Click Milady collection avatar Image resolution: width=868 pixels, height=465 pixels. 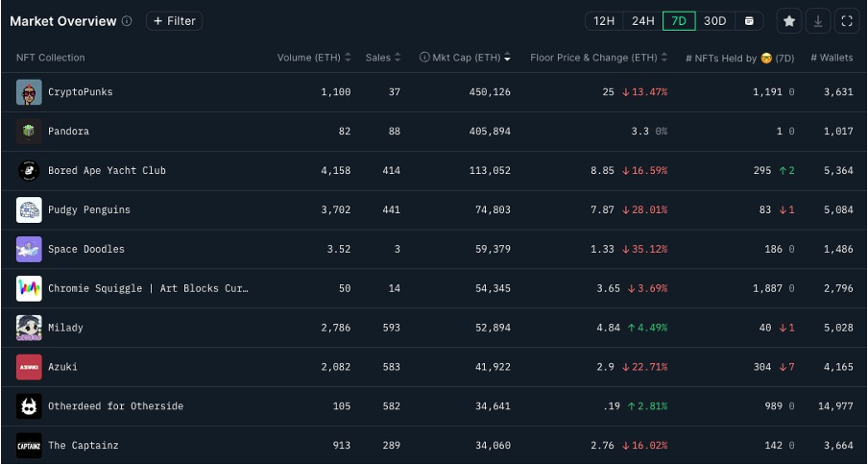click(29, 328)
